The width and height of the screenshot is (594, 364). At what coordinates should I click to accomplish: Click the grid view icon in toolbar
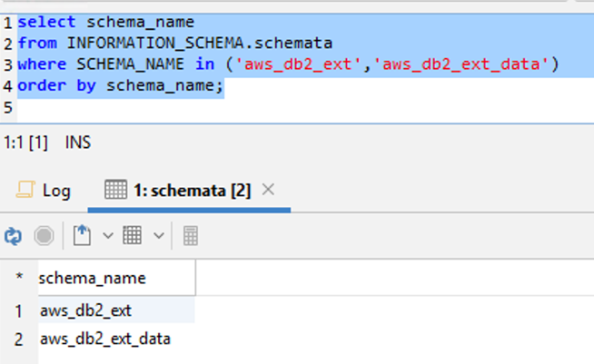(x=133, y=236)
